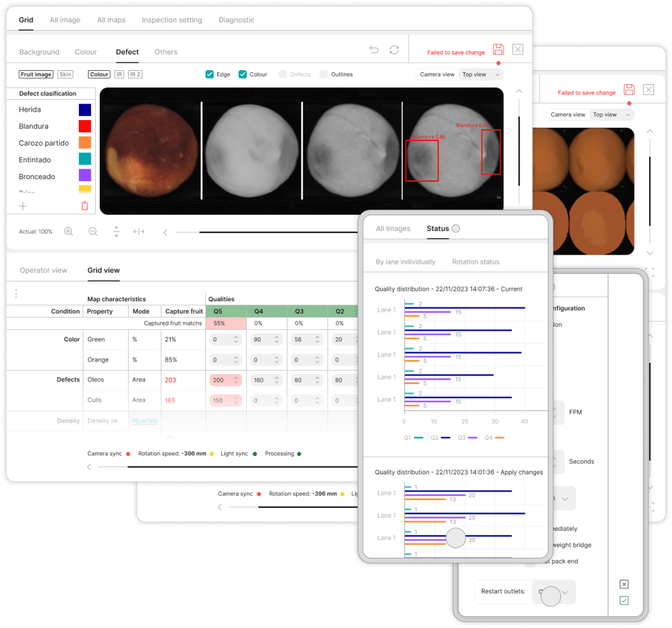Add a new defect classification with plus icon
This screenshot has height=628, width=672.
tap(23, 206)
